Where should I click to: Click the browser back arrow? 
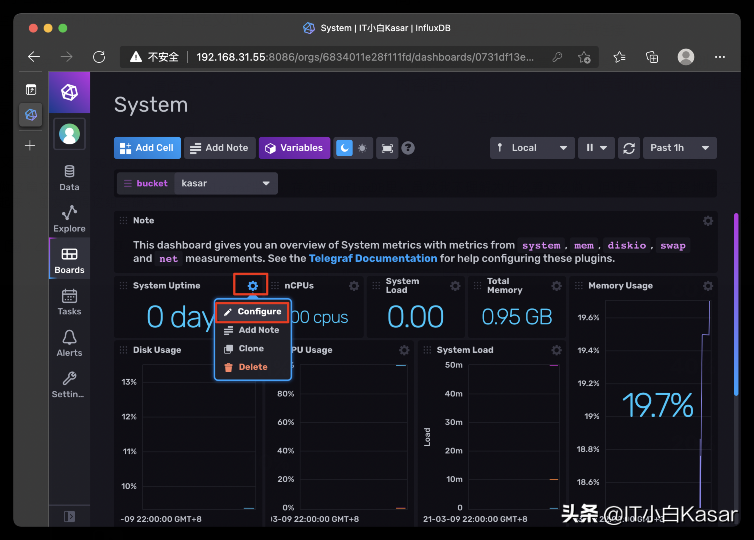34,57
